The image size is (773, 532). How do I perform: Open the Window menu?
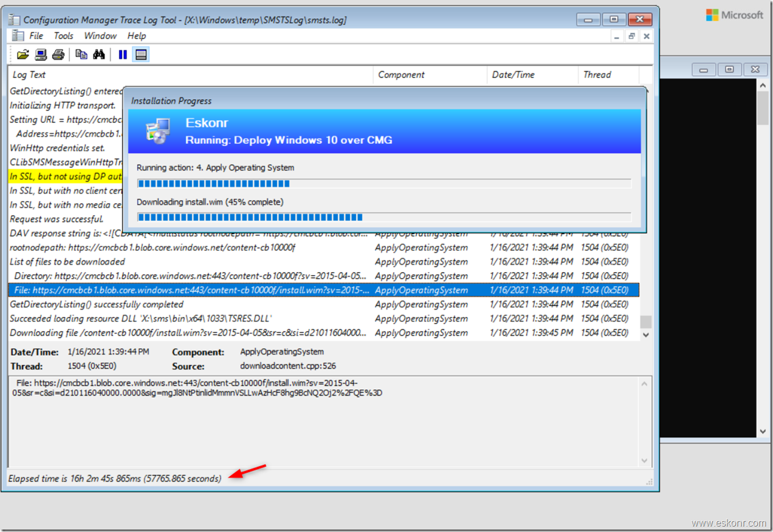[x=100, y=35]
